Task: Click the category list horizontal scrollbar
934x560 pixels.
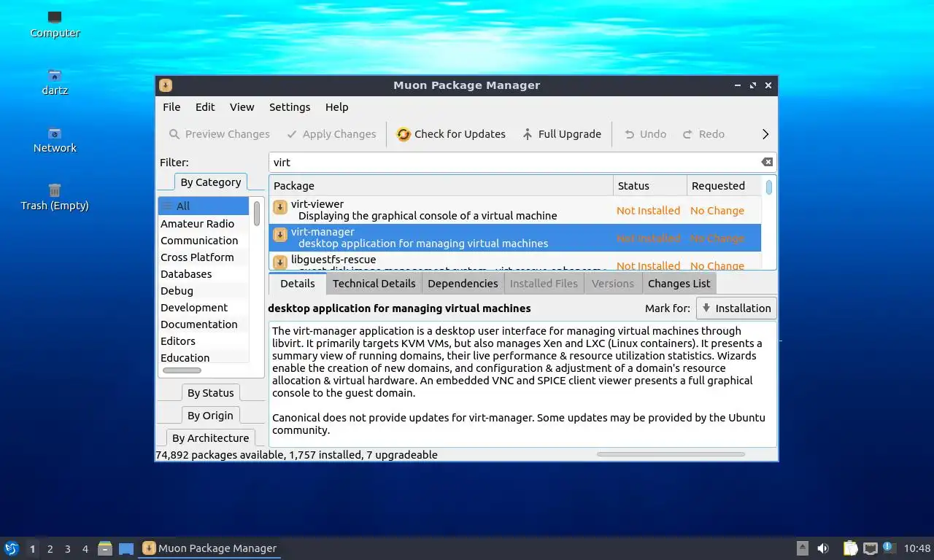Action: (182, 370)
